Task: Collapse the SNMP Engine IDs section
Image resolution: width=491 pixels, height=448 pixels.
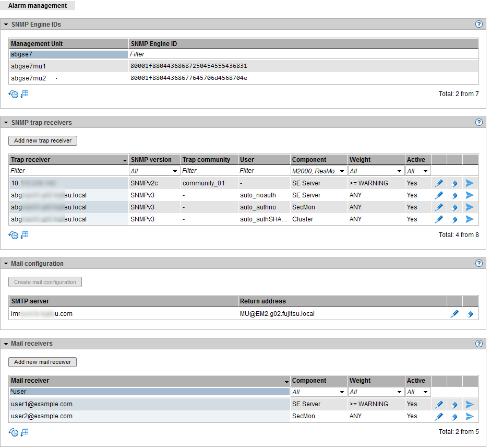Action: point(6,25)
